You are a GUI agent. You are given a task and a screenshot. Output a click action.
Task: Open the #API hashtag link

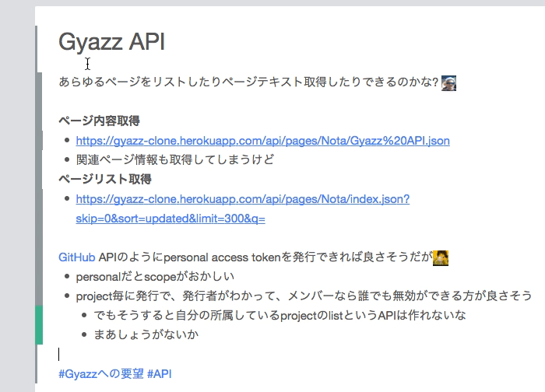[159, 374]
